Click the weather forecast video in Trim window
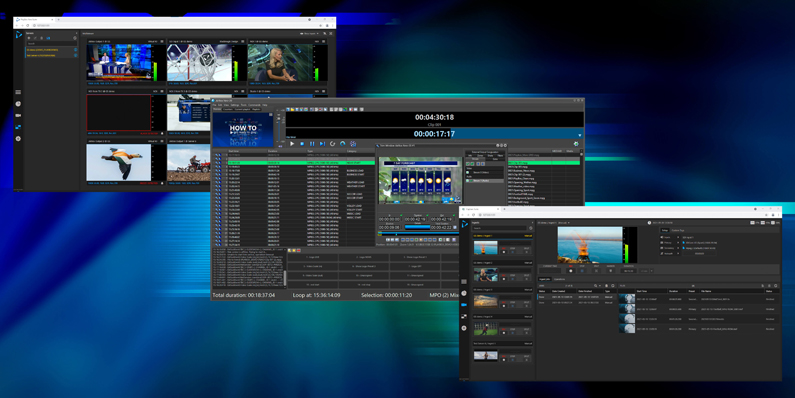 tap(420, 180)
